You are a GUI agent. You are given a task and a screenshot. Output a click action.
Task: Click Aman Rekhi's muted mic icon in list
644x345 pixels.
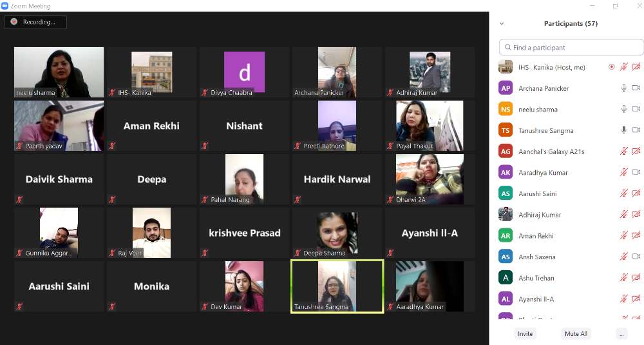pos(624,235)
